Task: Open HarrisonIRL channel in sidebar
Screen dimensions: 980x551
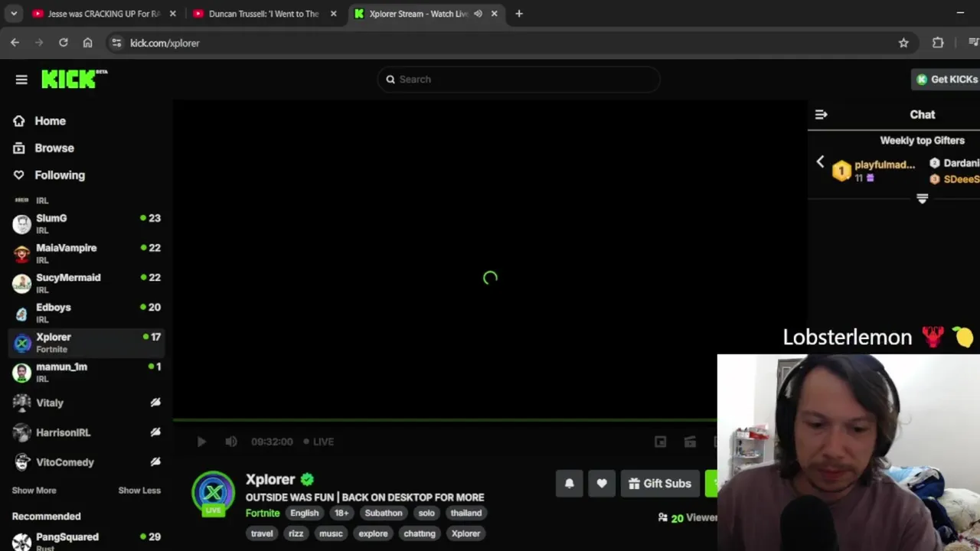Action: point(86,432)
